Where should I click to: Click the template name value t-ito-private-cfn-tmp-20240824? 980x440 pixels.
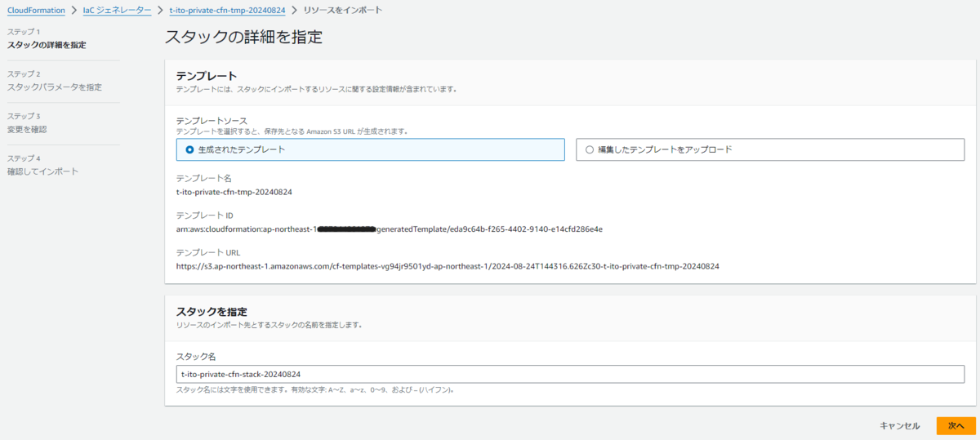pos(234,193)
